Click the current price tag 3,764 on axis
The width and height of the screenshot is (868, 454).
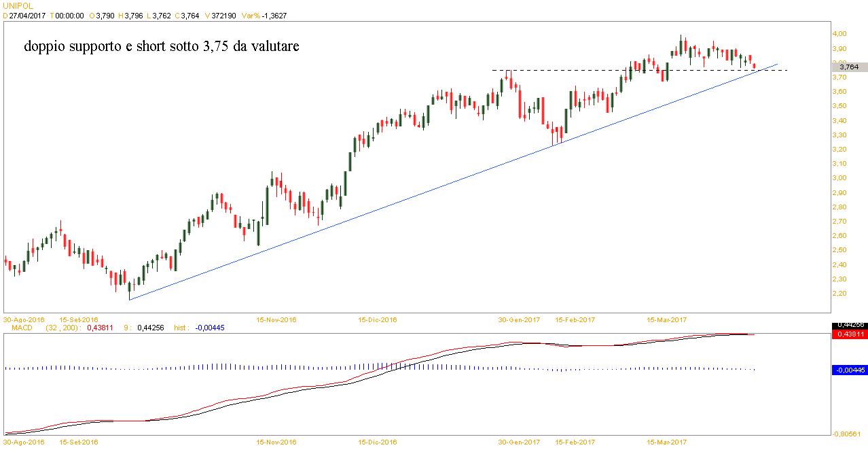(x=849, y=67)
